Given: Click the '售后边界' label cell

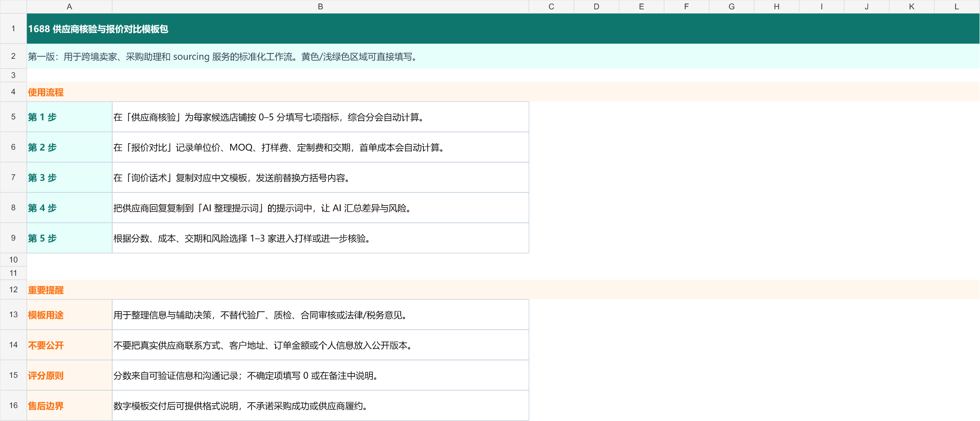Looking at the screenshot, I should coord(69,405).
